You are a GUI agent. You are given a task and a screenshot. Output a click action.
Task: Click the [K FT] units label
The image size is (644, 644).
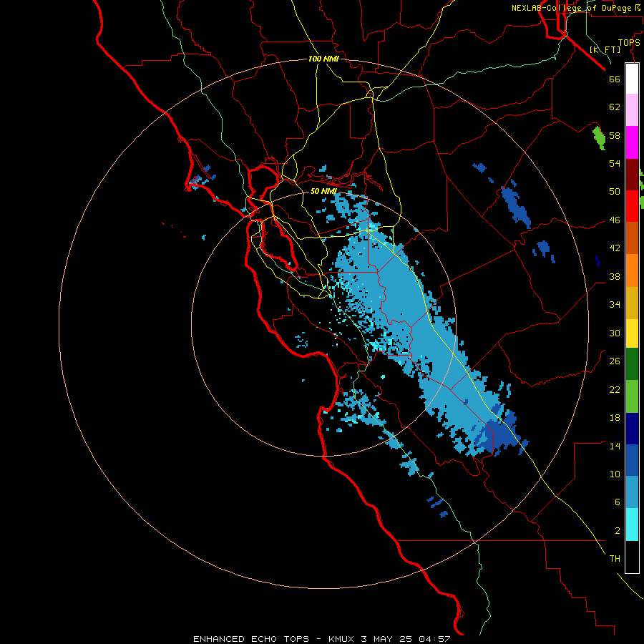[605, 49]
